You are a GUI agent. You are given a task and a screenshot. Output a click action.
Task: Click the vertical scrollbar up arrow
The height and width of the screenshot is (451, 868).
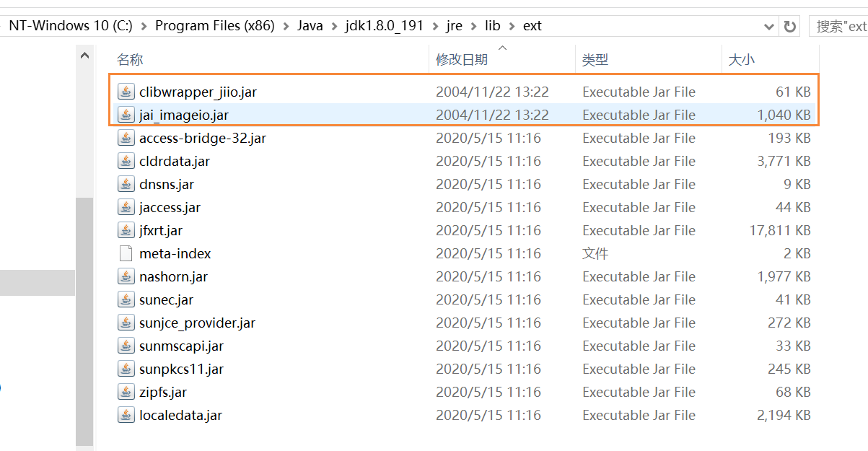pos(84,53)
